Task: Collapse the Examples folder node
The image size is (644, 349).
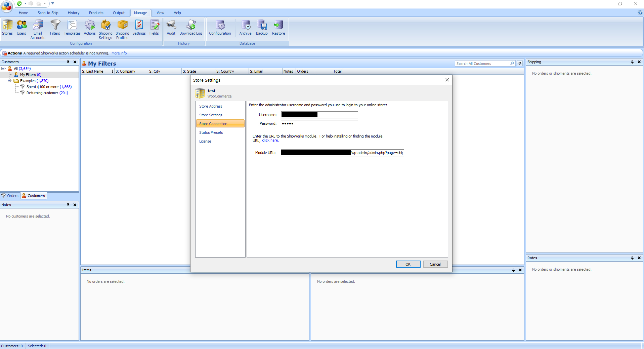Action: (x=9, y=81)
